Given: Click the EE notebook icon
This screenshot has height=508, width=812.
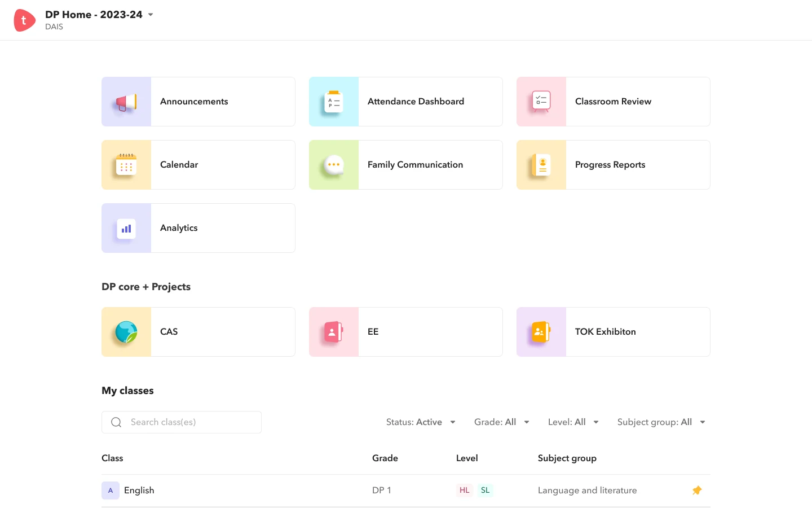Looking at the screenshot, I should tap(334, 332).
